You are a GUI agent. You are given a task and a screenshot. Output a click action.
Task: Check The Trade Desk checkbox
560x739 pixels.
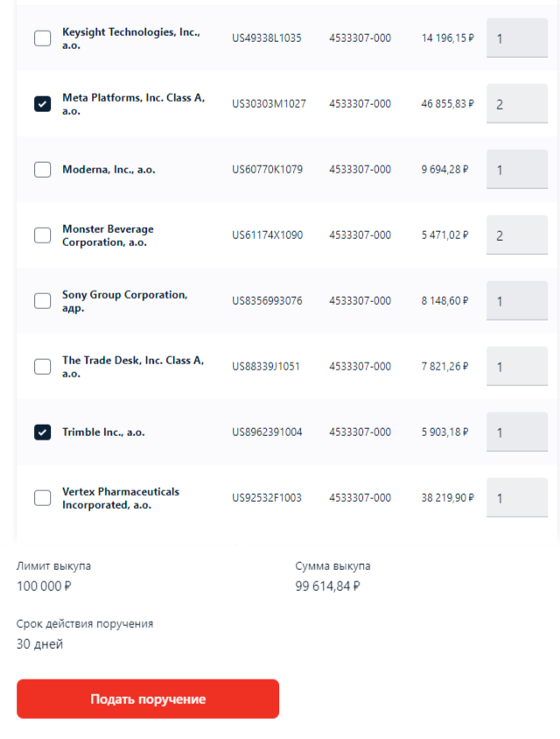pos(42,367)
